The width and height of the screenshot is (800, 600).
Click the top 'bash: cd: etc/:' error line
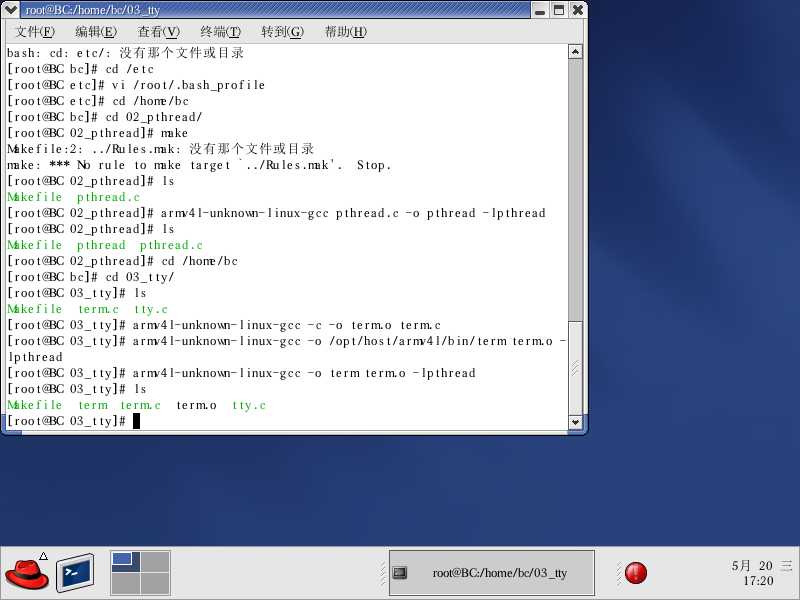(x=126, y=53)
